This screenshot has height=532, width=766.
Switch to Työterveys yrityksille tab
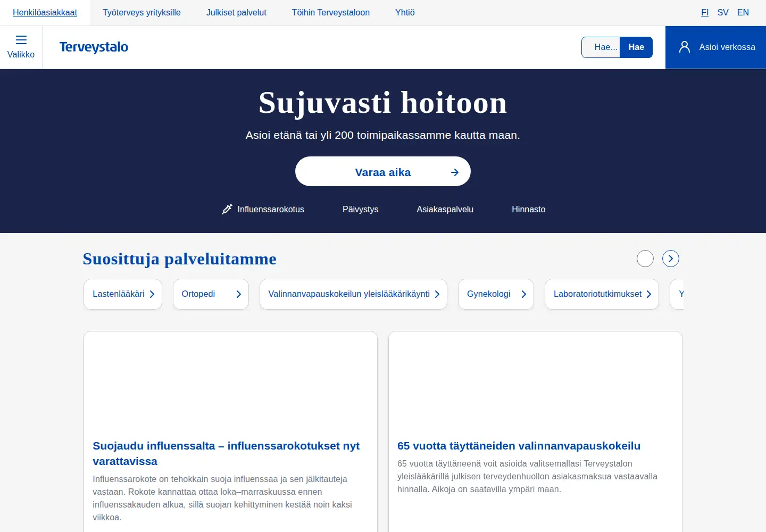pyautogui.click(x=141, y=13)
